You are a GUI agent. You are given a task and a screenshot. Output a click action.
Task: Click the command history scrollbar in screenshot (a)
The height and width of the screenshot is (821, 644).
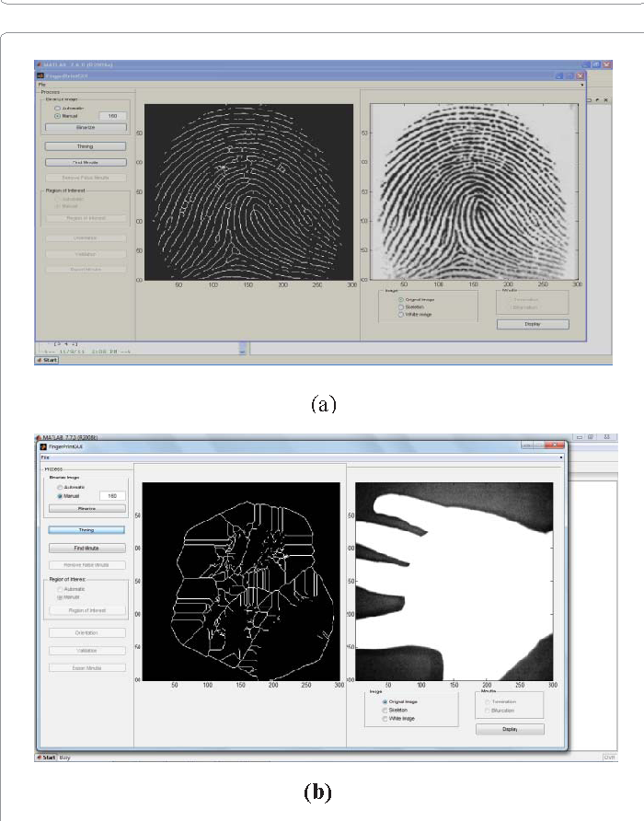242,348
